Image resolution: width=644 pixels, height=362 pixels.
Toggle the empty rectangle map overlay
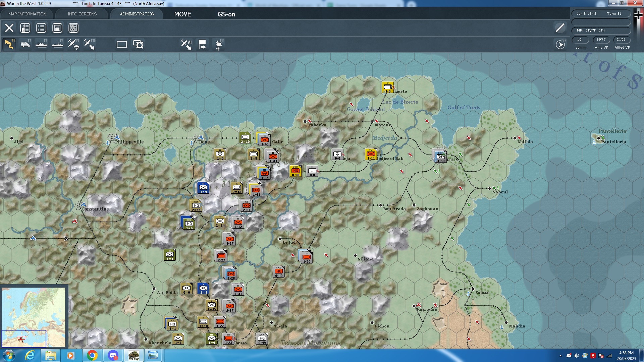(121, 44)
